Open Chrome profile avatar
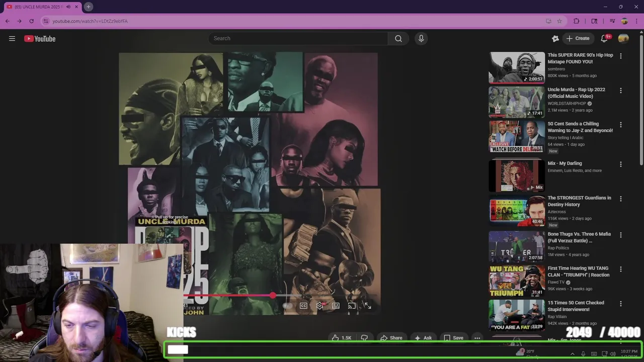The height and width of the screenshot is (362, 644). click(x=624, y=21)
